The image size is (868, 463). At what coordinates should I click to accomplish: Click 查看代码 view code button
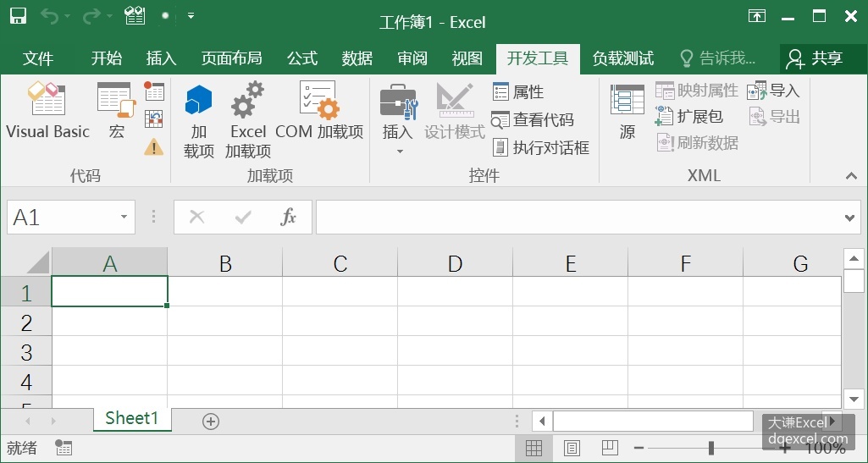(533, 119)
